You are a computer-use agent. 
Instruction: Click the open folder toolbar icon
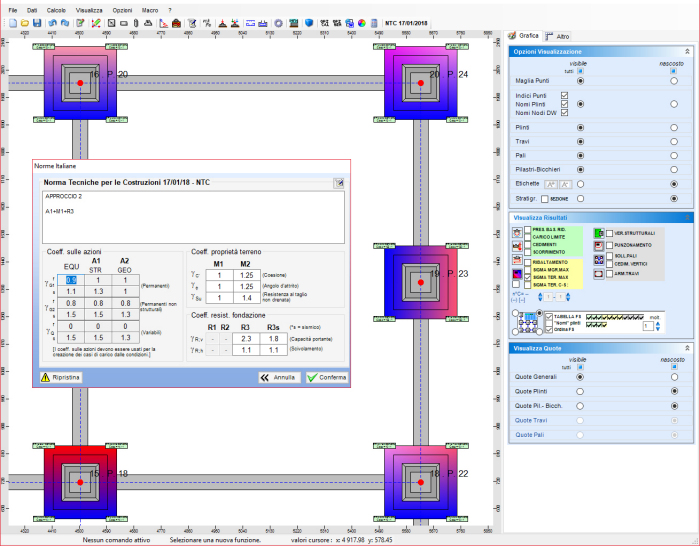24,22
